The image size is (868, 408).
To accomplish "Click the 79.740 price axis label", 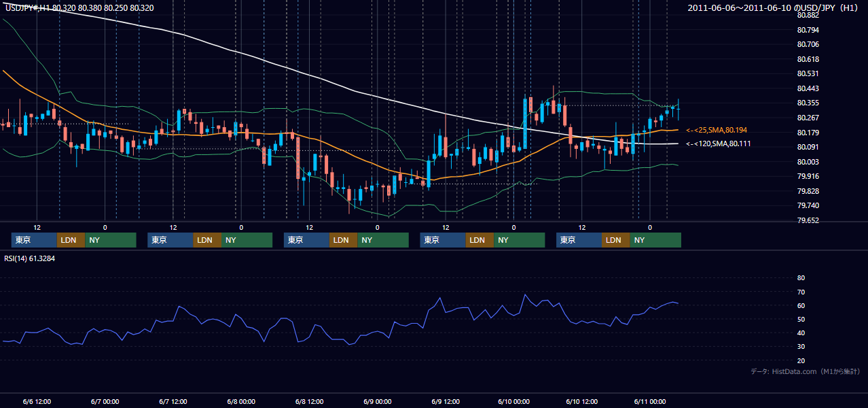I will pos(807,205).
